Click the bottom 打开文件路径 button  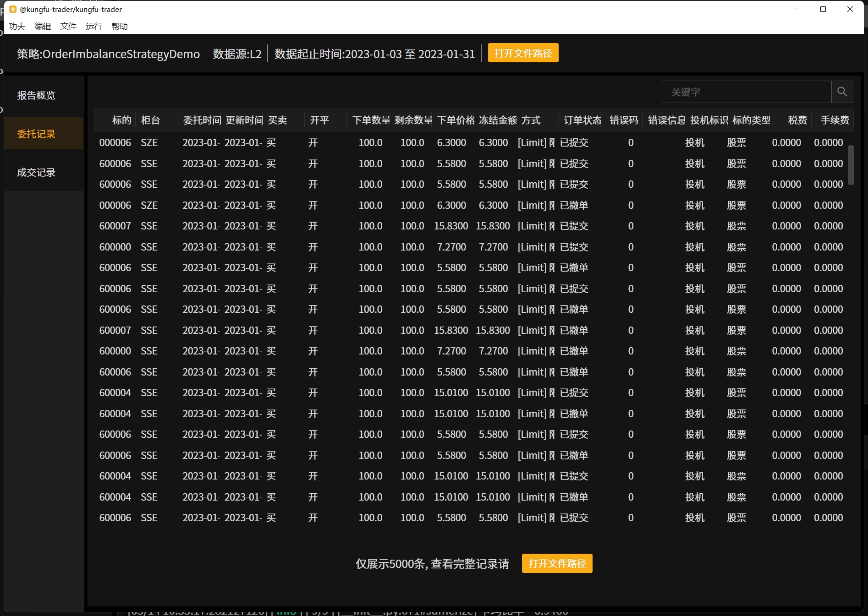click(x=557, y=563)
